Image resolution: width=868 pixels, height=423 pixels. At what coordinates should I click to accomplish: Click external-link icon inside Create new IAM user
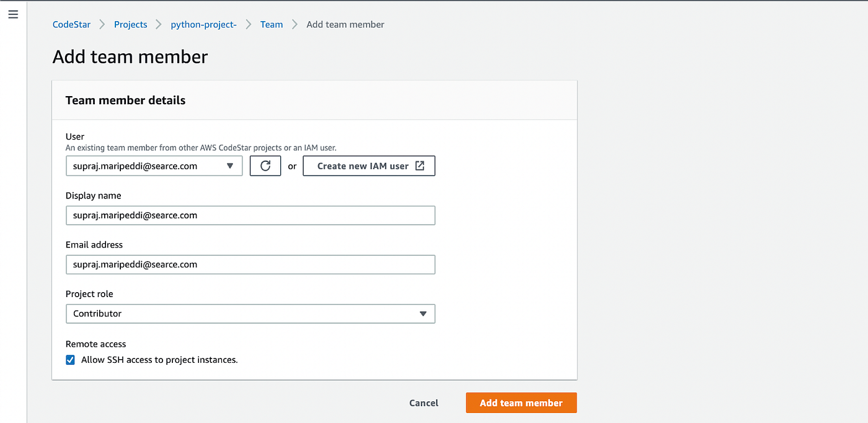coord(421,166)
